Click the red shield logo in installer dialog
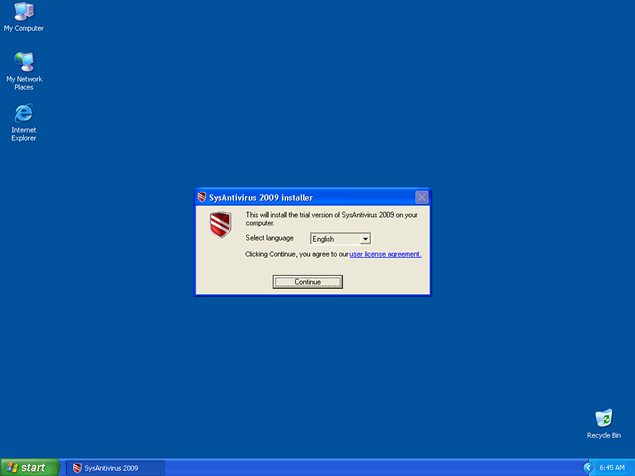This screenshot has height=476, width=635. pyautogui.click(x=220, y=225)
